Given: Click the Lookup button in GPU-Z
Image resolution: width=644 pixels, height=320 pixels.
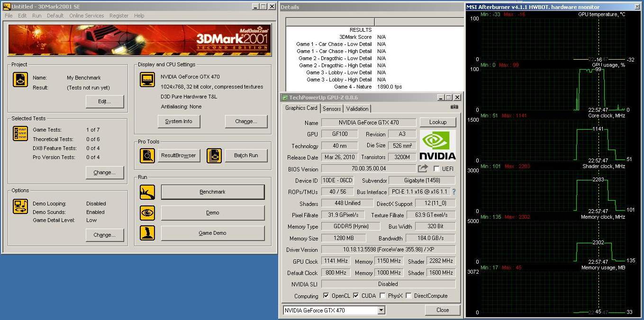Looking at the screenshot, I should [x=438, y=122].
